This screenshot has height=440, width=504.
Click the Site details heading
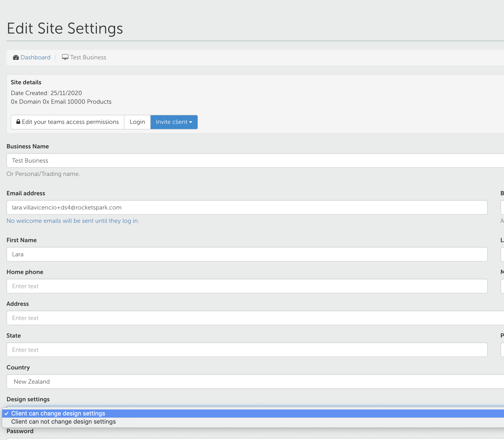point(26,82)
